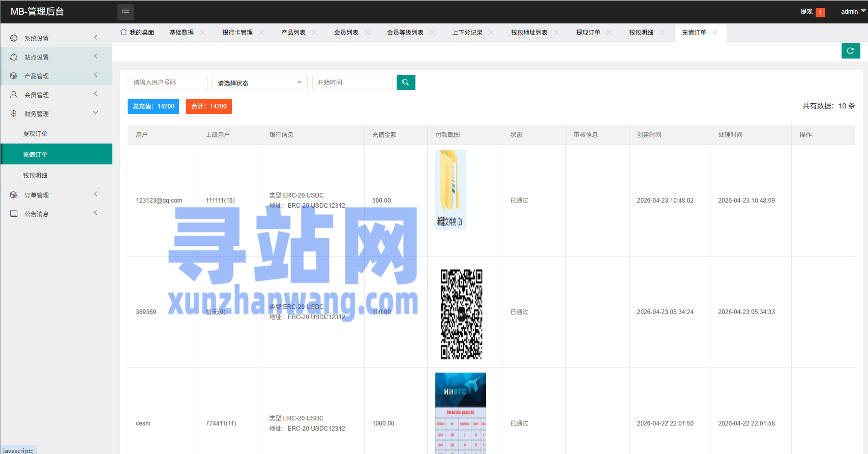This screenshot has height=454, width=868.
Task: Close the 充值订单 tab
Action: pyautogui.click(x=715, y=32)
